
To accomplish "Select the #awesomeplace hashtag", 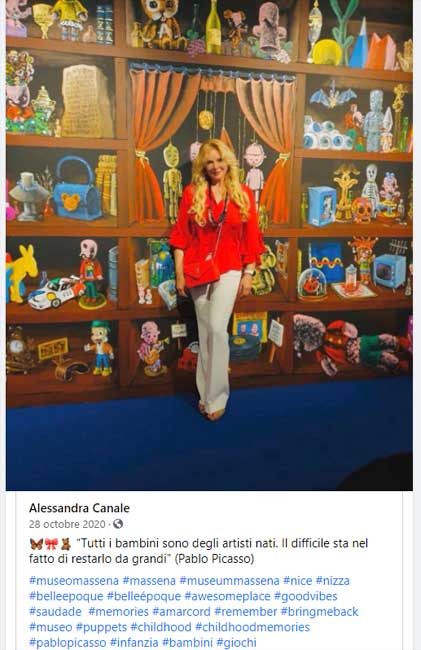I will 227,596.
